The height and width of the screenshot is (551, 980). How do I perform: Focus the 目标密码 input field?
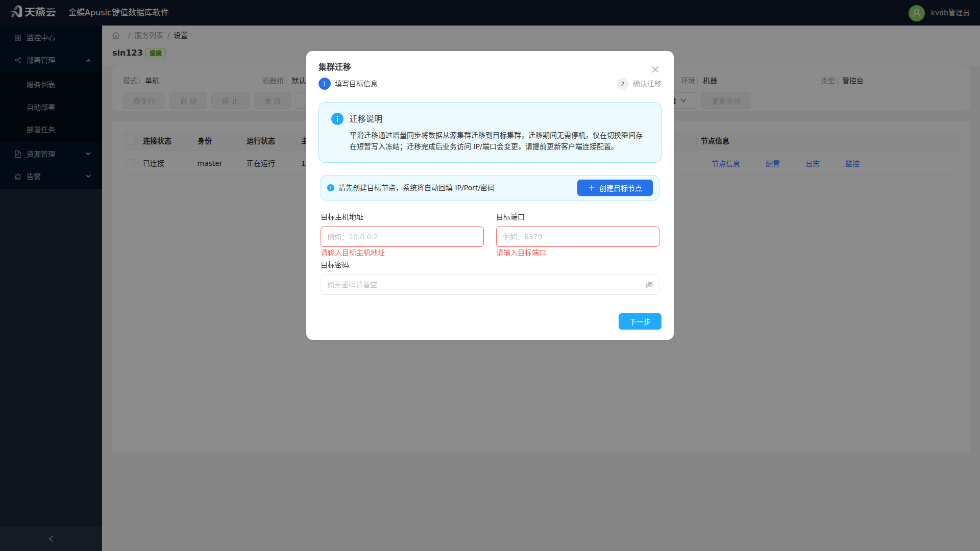(490, 285)
